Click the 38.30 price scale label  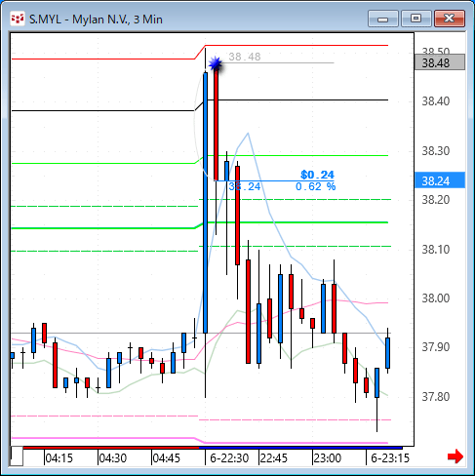(436, 151)
